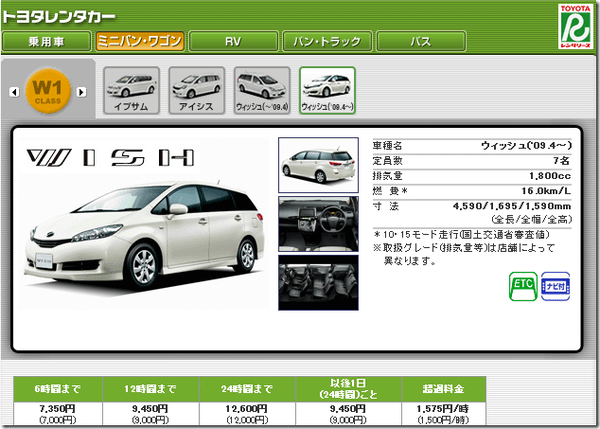This screenshot has width=600, height=429.
Task: Click the 以後1日(24時間)ごと header
Action: point(349,389)
